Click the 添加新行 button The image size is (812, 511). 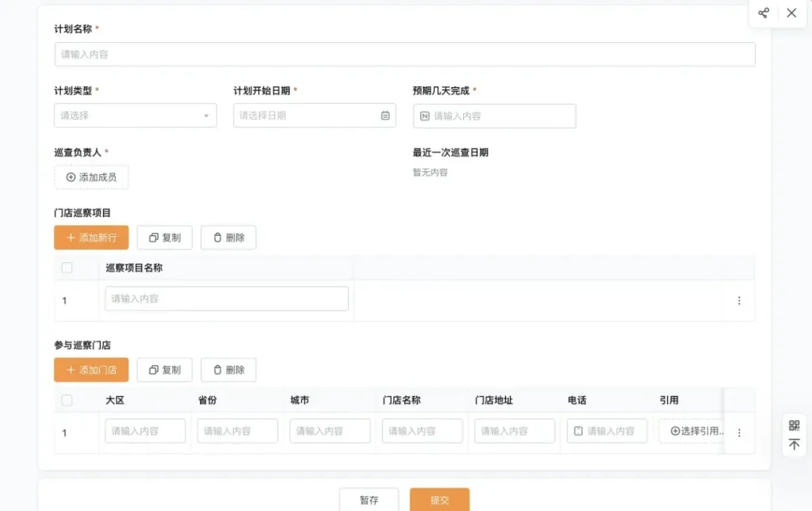[91, 238]
